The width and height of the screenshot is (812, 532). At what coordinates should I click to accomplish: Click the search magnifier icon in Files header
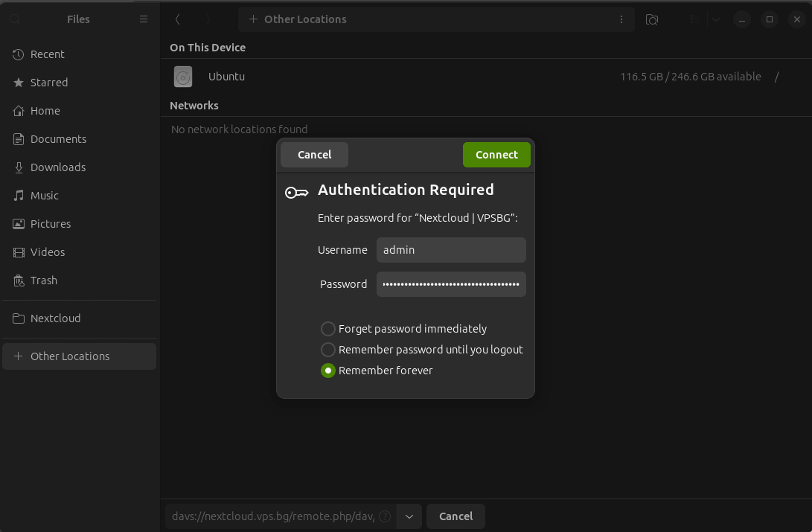15,19
